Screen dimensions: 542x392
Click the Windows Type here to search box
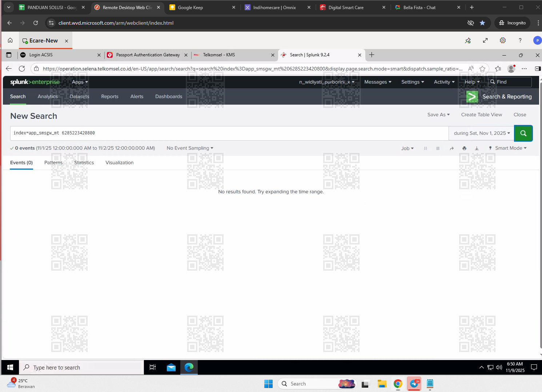81,367
